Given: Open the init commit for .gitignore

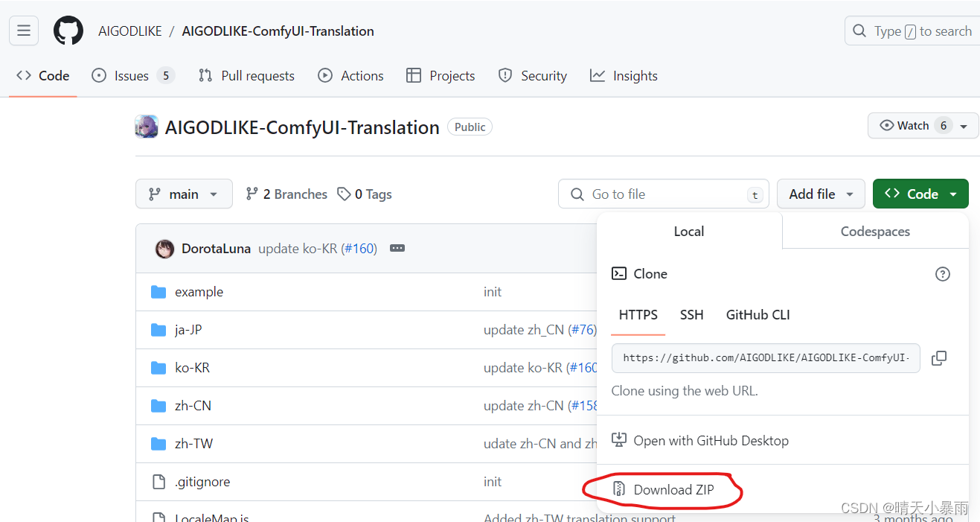Looking at the screenshot, I should click(x=493, y=482).
